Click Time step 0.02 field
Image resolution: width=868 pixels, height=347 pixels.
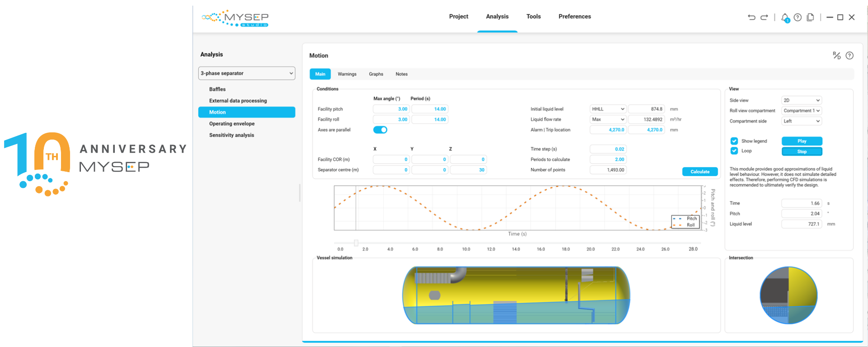point(608,149)
